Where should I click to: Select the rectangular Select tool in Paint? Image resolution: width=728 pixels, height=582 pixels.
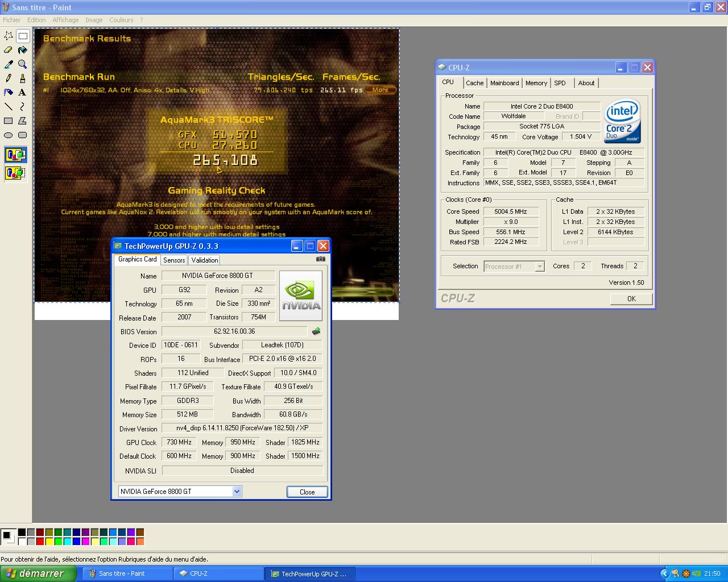tap(23, 36)
